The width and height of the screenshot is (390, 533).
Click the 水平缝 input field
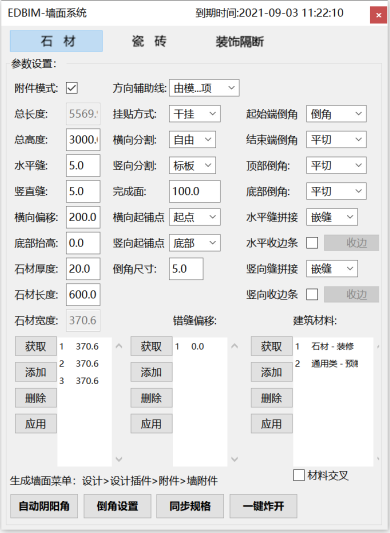coord(83,165)
